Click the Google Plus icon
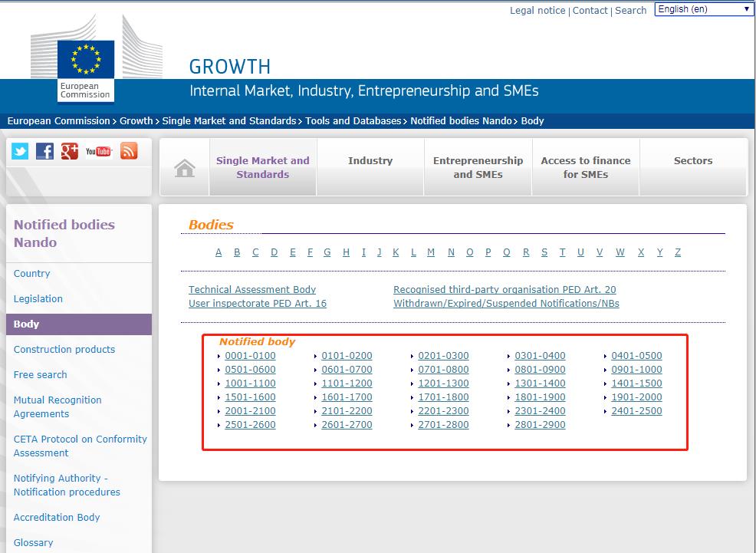Screen dimensions: 756x553 click(x=70, y=151)
